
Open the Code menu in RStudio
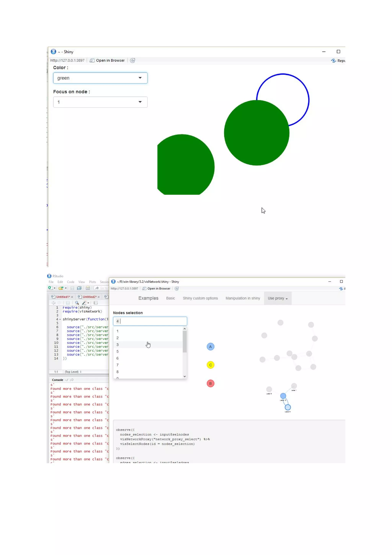point(70,282)
